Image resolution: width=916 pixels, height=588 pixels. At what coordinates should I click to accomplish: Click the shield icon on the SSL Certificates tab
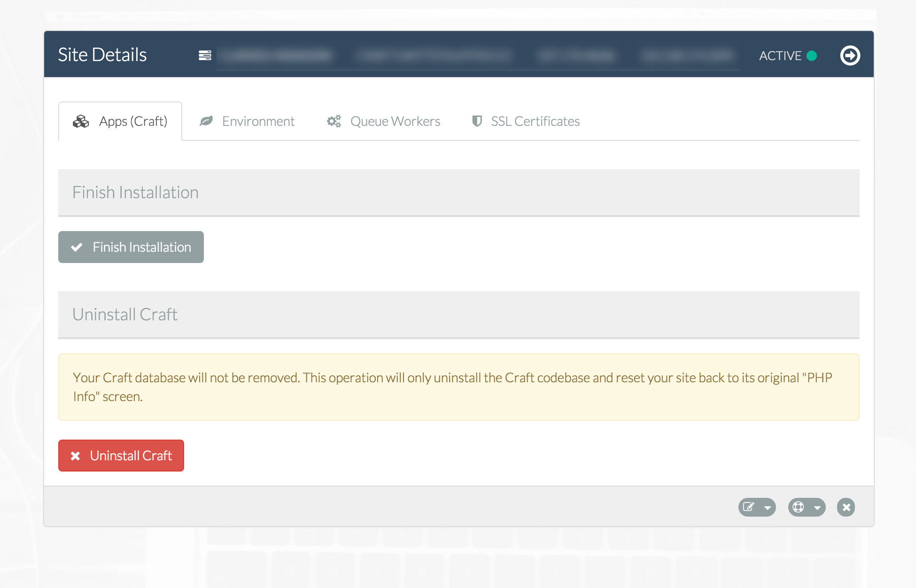tap(477, 121)
